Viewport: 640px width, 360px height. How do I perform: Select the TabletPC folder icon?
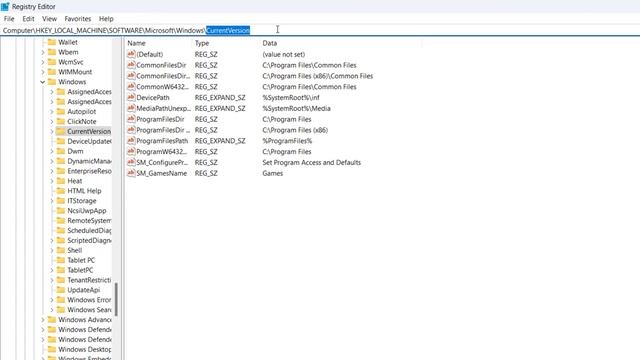click(x=61, y=270)
